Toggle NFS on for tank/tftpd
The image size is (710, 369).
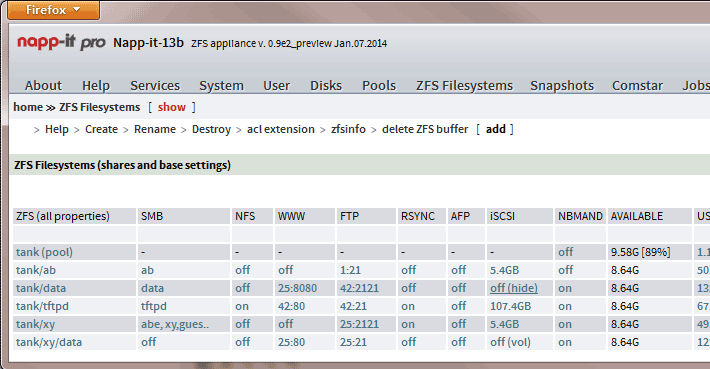(x=242, y=307)
